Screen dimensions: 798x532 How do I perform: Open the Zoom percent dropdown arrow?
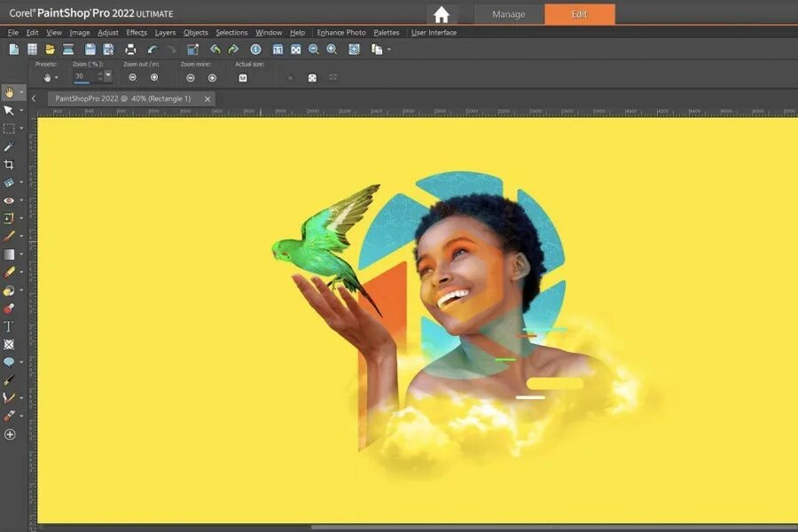coord(108,74)
